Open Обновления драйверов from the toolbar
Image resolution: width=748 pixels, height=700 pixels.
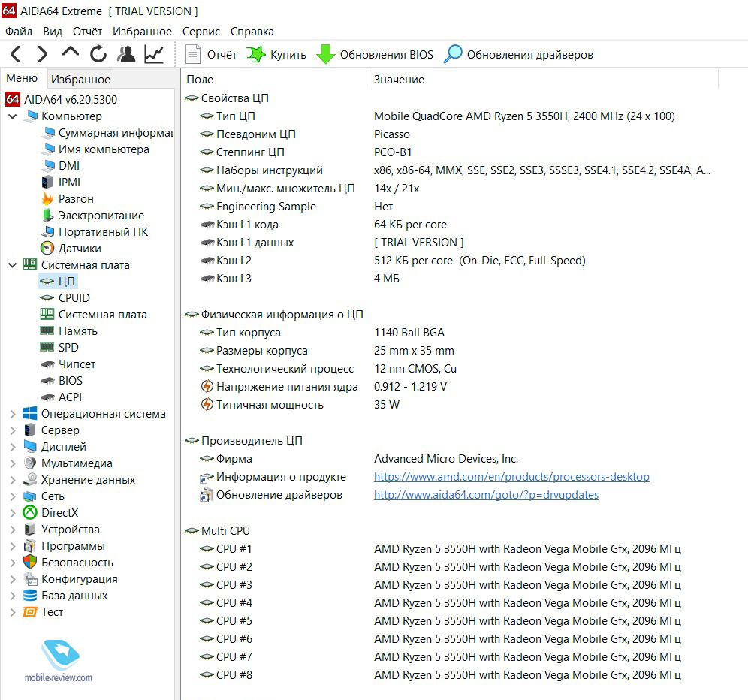[x=518, y=54]
